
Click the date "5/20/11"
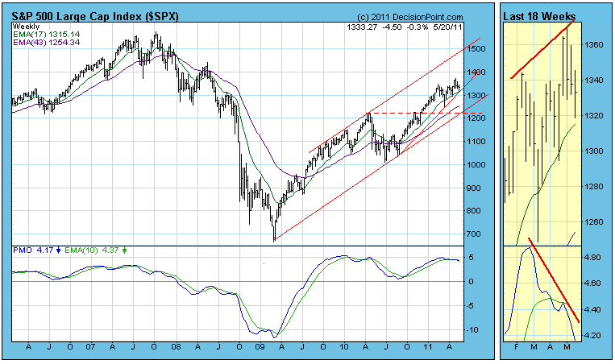coord(448,27)
